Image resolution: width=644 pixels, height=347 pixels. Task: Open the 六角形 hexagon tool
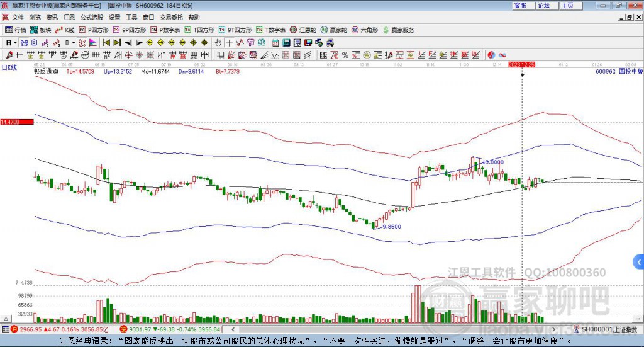click(365, 30)
